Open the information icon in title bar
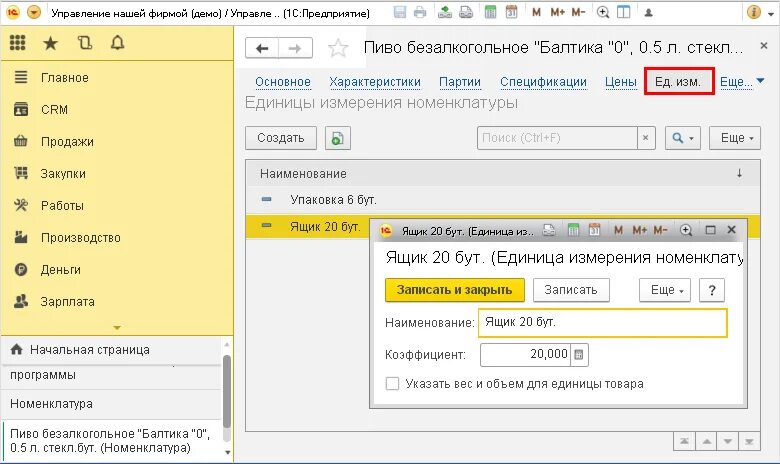 point(754,12)
